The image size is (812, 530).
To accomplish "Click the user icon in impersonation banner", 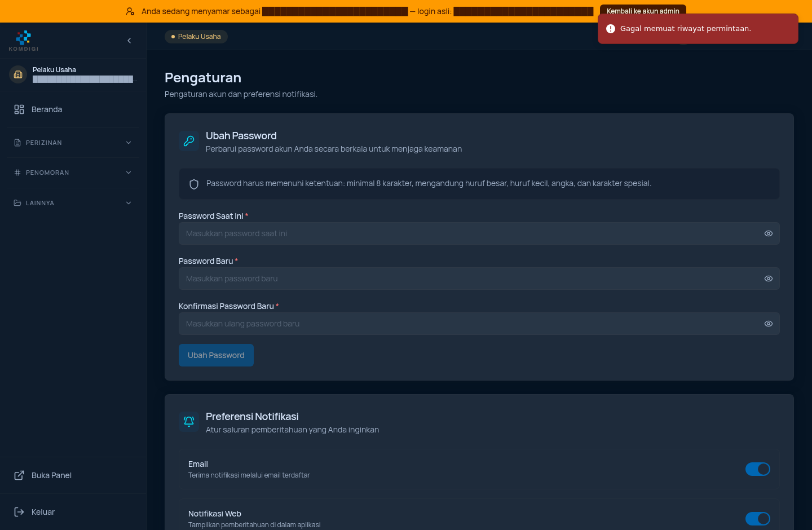I will tap(130, 11).
